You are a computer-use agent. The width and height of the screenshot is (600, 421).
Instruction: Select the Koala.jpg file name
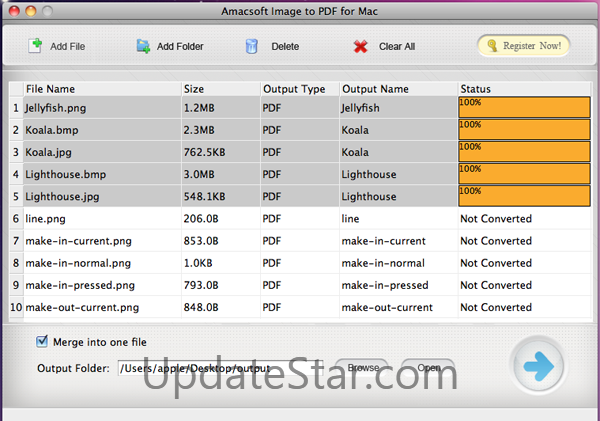point(48,152)
